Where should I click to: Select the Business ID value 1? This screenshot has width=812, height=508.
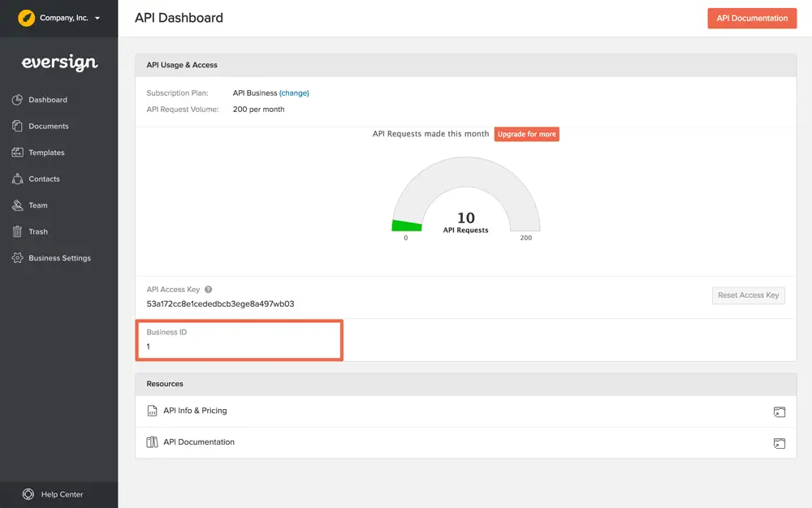[x=148, y=347]
